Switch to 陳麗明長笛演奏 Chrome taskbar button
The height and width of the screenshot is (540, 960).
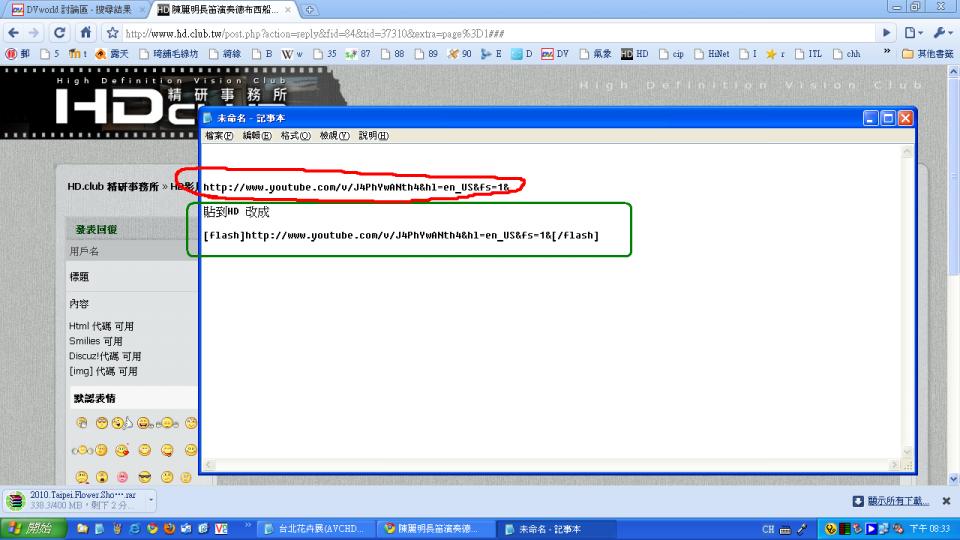coord(433,528)
